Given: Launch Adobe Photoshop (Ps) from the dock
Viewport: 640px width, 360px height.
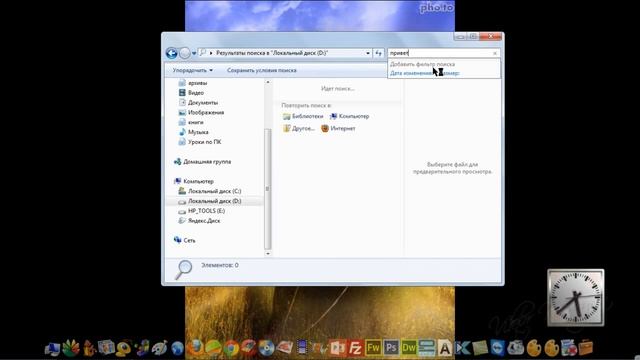Looking at the screenshot, I should click(391, 348).
